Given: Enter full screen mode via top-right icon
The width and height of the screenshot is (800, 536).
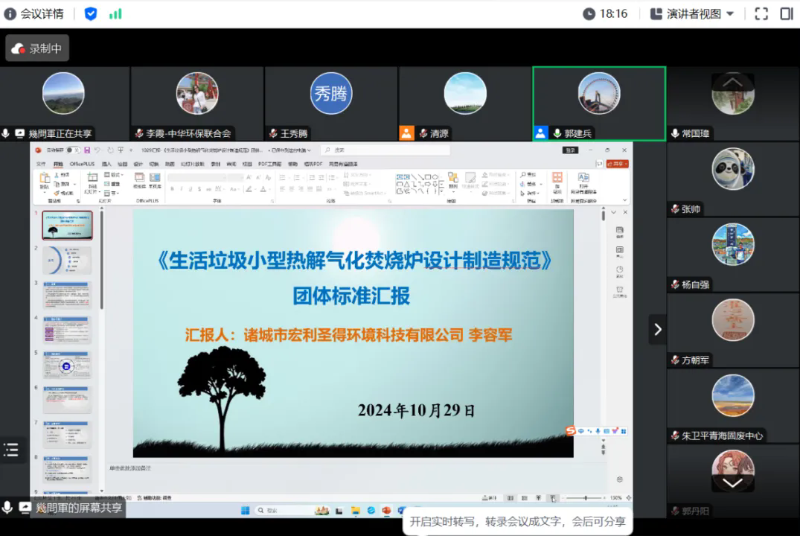Looking at the screenshot, I should (760, 14).
